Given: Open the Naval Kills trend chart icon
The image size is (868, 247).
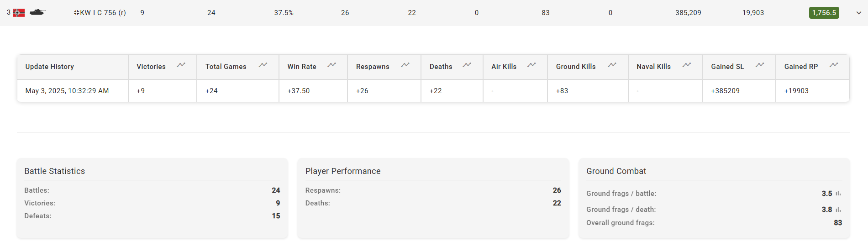Looking at the screenshot, I should 687,65.
